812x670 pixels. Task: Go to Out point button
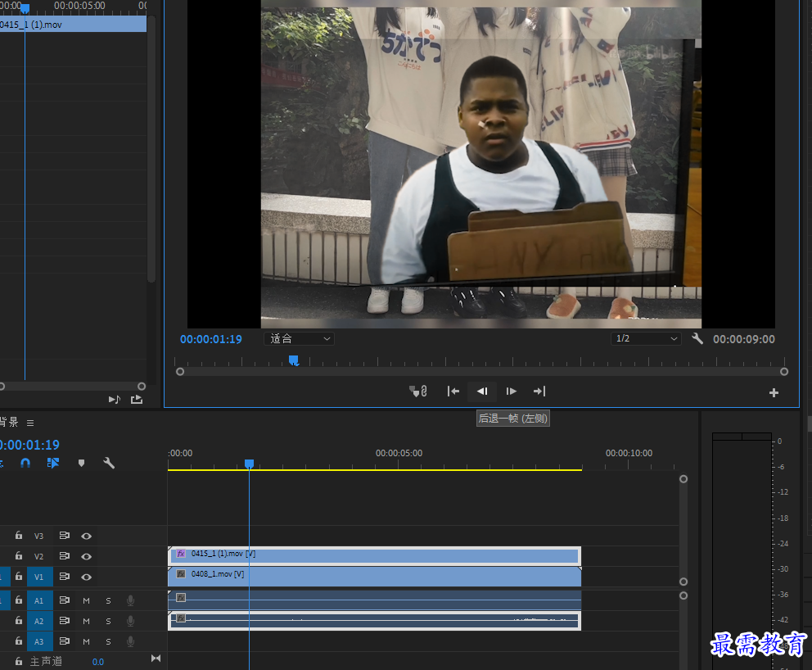tap(539, 392)
